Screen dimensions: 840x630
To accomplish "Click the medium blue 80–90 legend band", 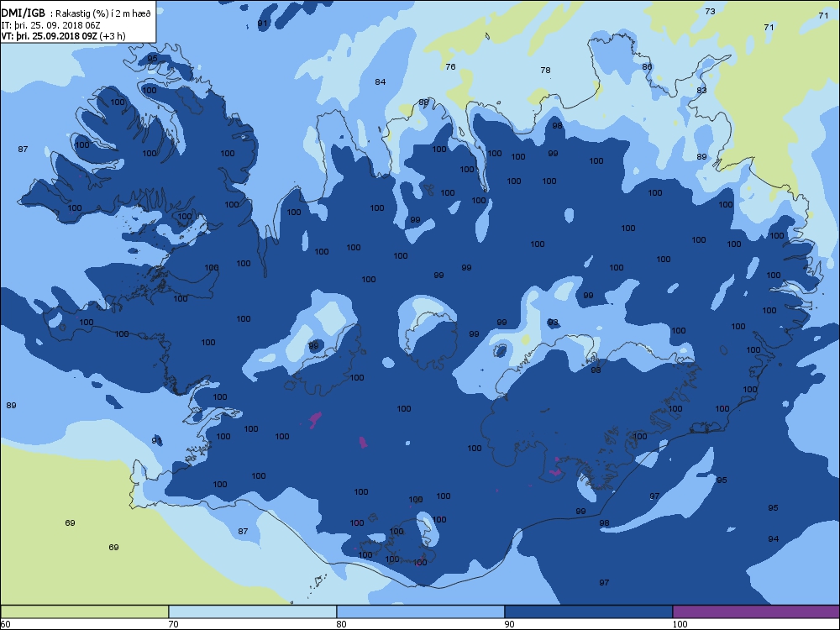I will [x=421, y=612].
